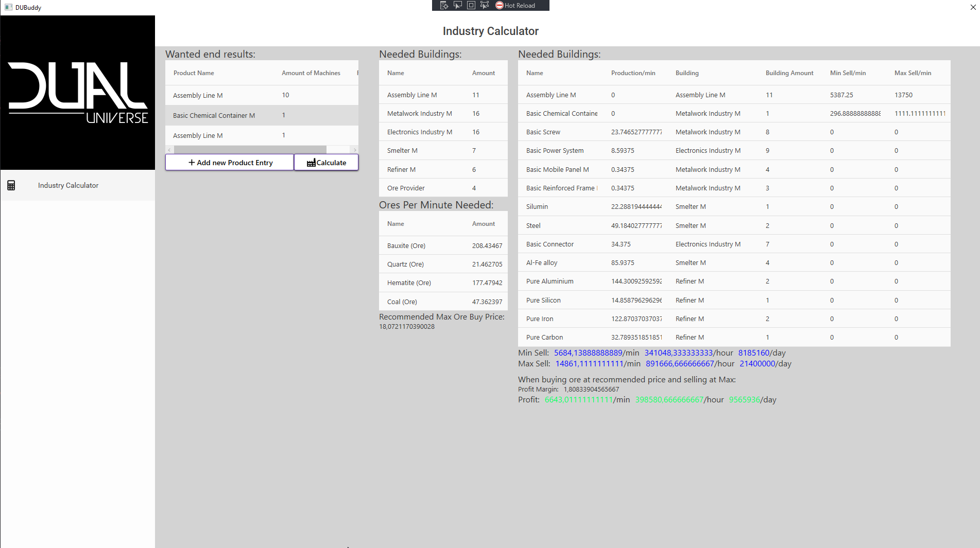Enable select element debug toolbar icon

[457, 5]
